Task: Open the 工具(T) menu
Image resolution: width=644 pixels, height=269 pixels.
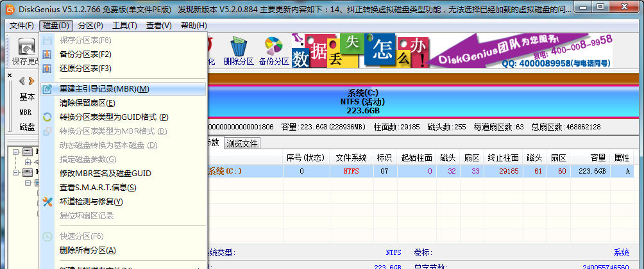Action: (124, 26)
